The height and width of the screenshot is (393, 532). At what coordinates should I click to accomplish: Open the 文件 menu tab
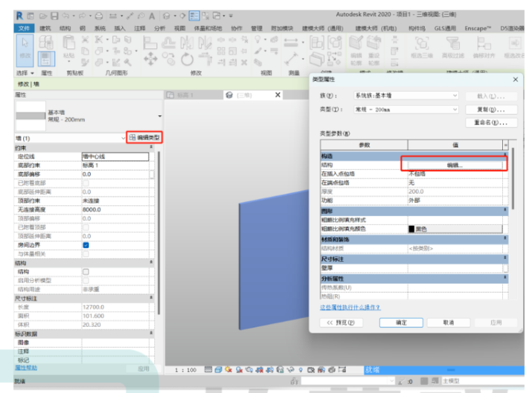tap(24, 28)
